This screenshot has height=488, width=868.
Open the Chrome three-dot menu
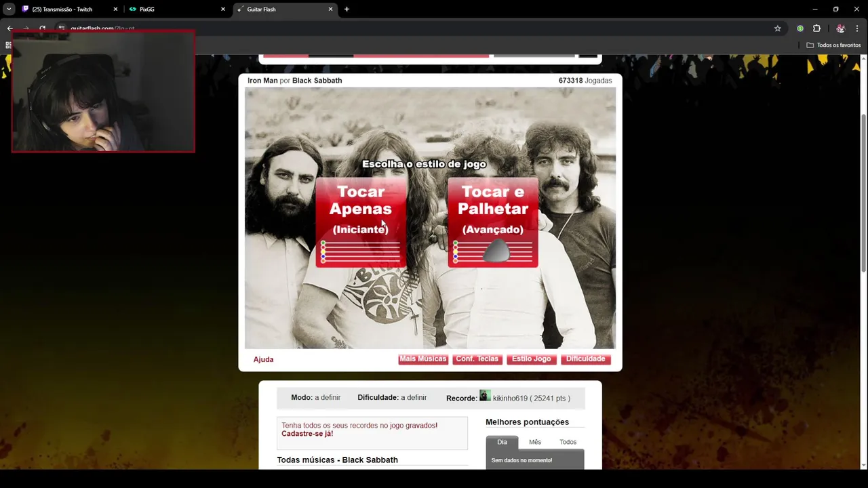(x=858, y=28)
